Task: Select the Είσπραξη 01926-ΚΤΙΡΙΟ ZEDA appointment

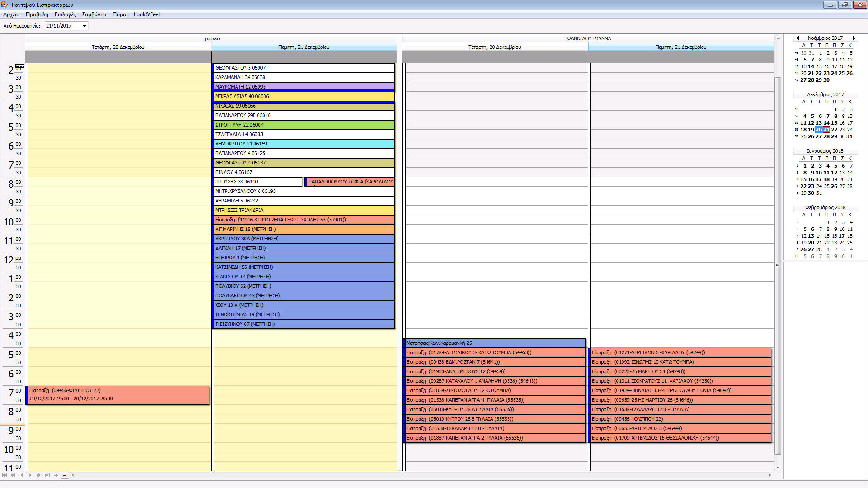Action: [304, 220]
